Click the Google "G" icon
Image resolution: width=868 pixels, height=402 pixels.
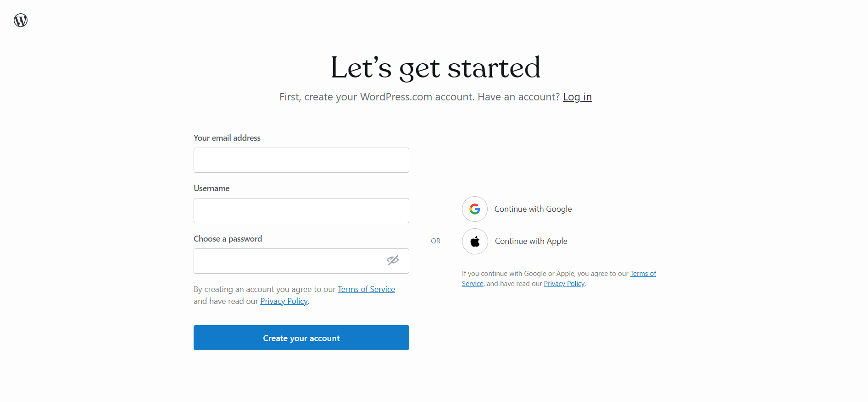(x=474, y=209)
